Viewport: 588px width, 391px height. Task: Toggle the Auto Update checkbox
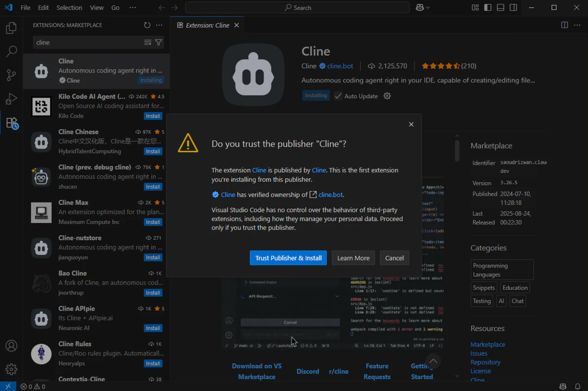338,96
